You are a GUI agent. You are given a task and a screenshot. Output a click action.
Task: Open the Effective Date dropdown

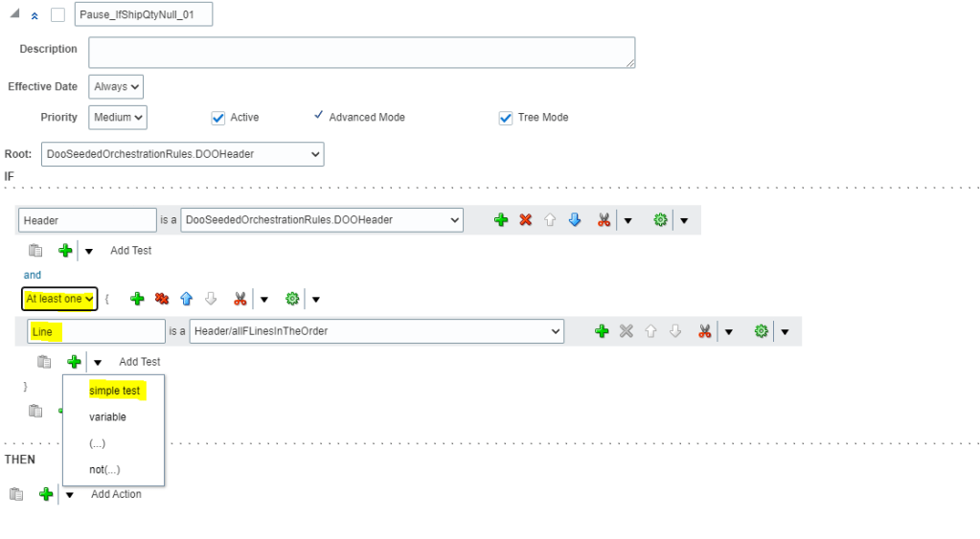pos(116,87)
